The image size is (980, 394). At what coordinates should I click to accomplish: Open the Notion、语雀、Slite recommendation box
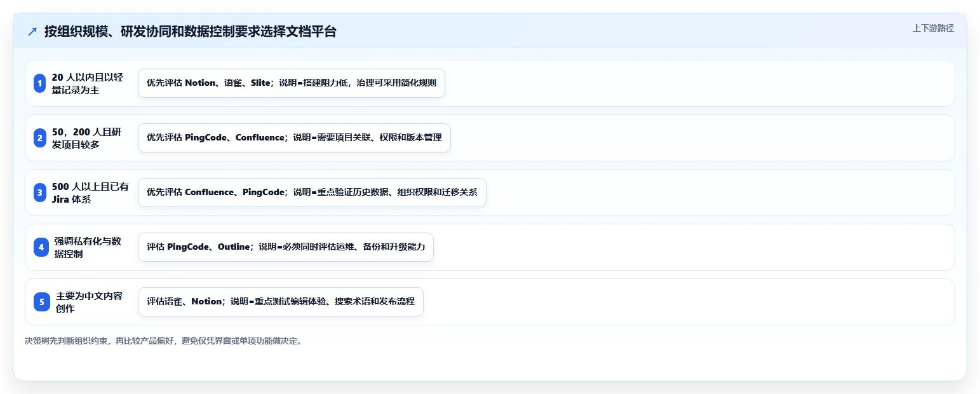click(x=292, y=83)
